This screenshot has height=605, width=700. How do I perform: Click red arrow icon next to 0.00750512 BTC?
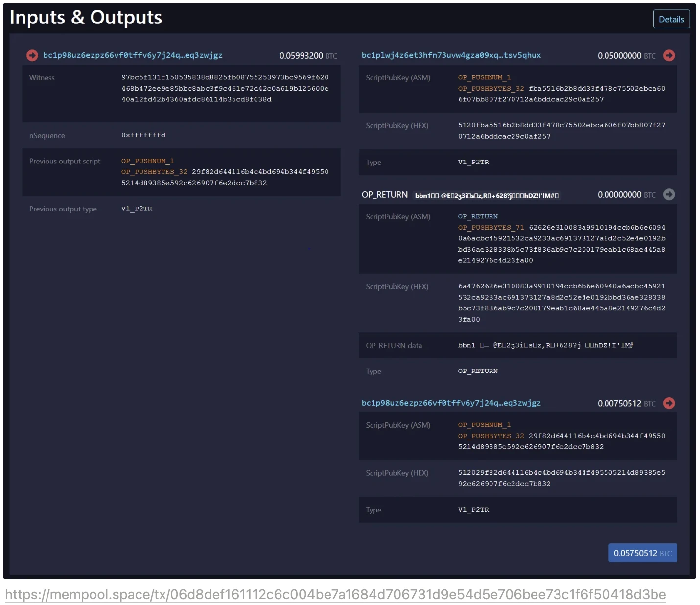pos(669,403)
